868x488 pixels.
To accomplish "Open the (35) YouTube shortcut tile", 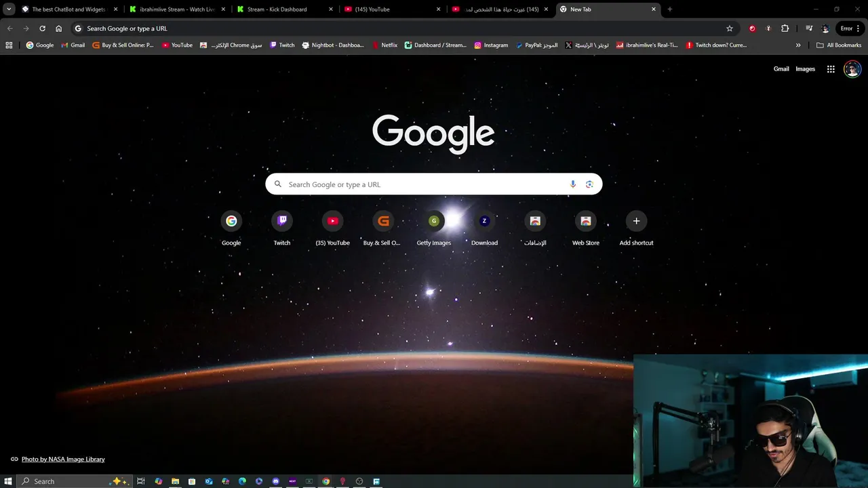I will click(x=332, y=228).
